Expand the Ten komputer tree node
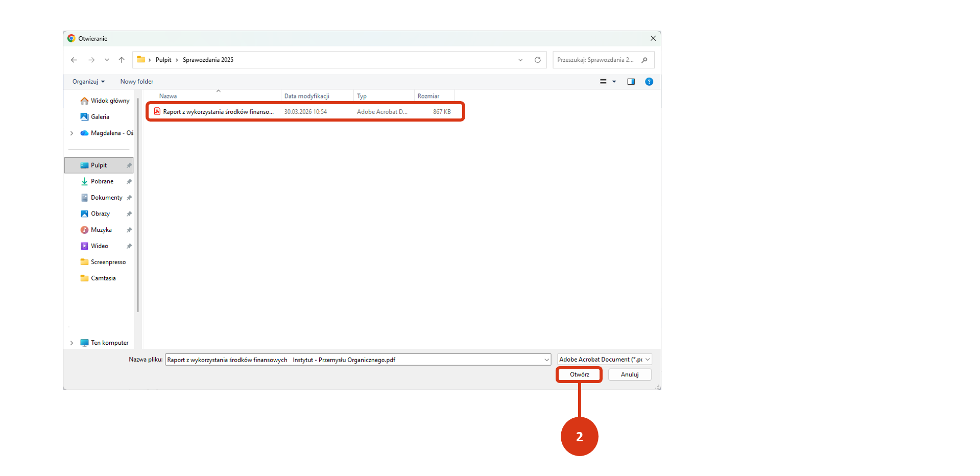This screenshot has height=476, width=980. pyautogui.click(x=71, y=343)
